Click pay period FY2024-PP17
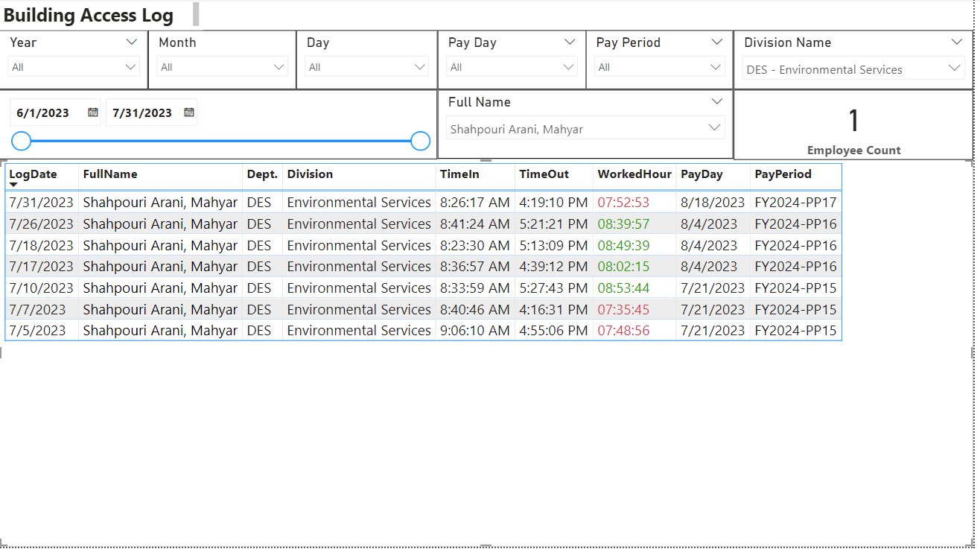 pos(795,202)
